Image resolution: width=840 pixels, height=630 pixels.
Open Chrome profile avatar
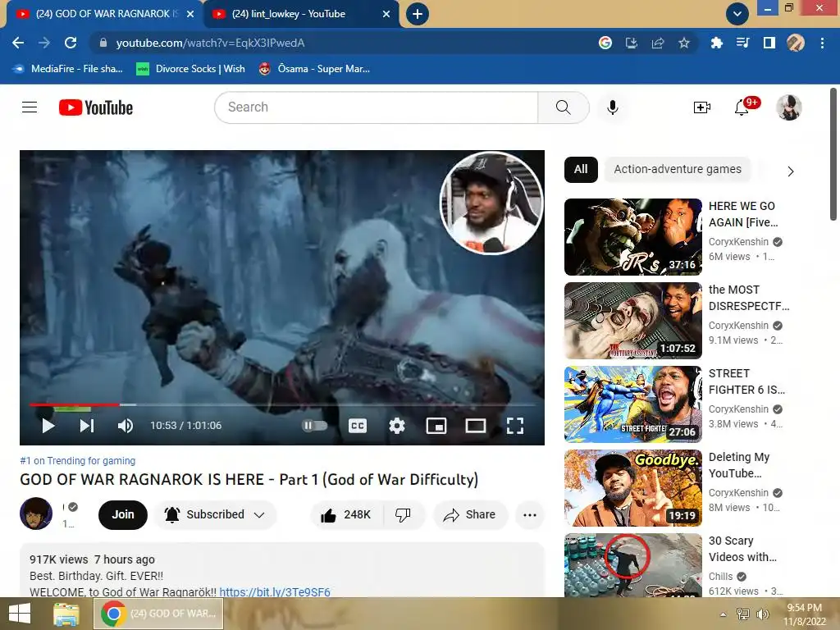[796, 43]
